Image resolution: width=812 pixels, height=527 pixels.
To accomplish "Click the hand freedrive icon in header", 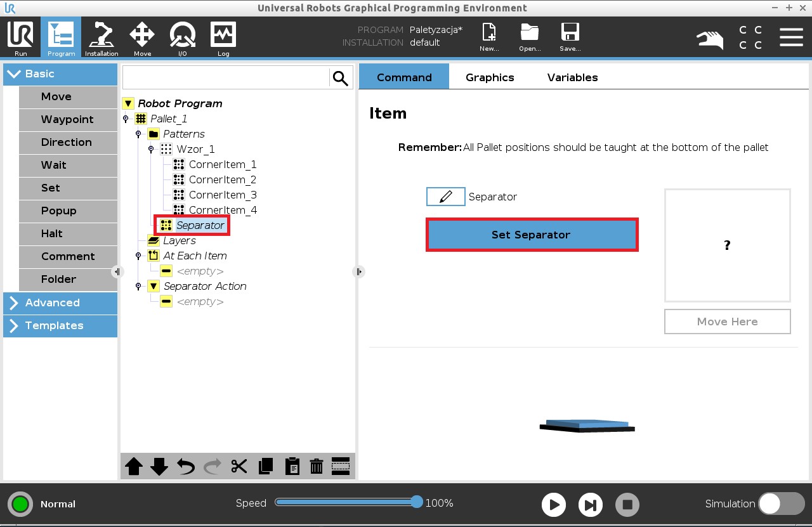I will tap(710, 39).
